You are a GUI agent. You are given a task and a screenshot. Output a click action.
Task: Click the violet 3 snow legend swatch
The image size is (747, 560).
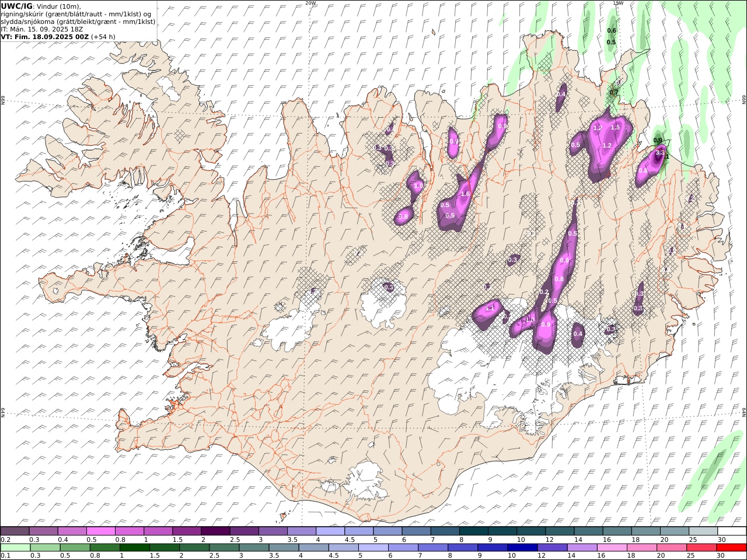tap(273, 531)
